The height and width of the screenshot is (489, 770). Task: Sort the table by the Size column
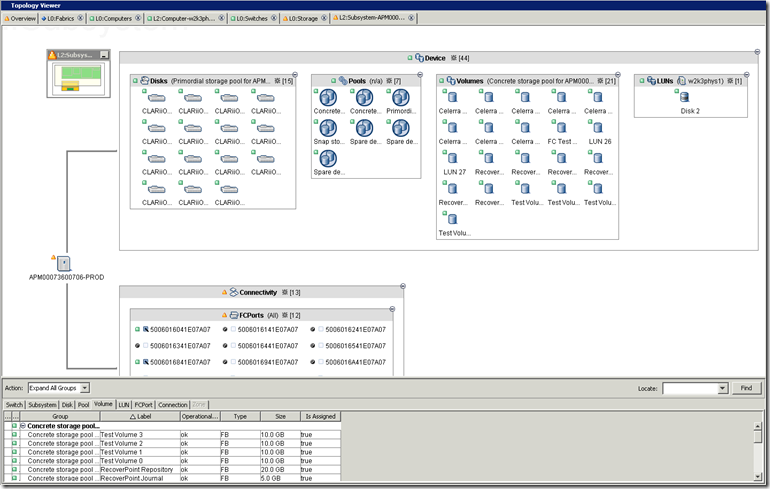point(280,416)
